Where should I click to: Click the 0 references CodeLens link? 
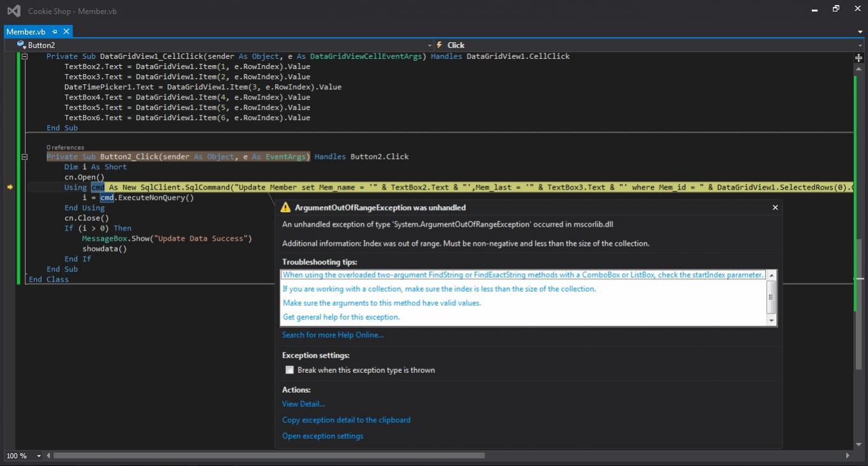point(65,147)
